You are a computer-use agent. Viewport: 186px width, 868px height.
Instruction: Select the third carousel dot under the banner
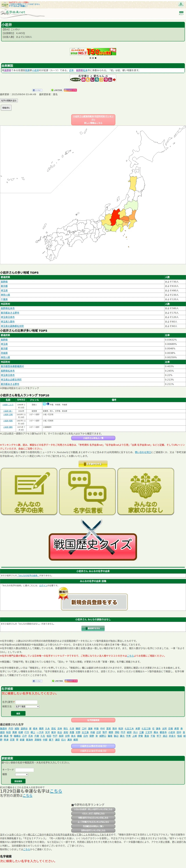(x=95, y=58)
